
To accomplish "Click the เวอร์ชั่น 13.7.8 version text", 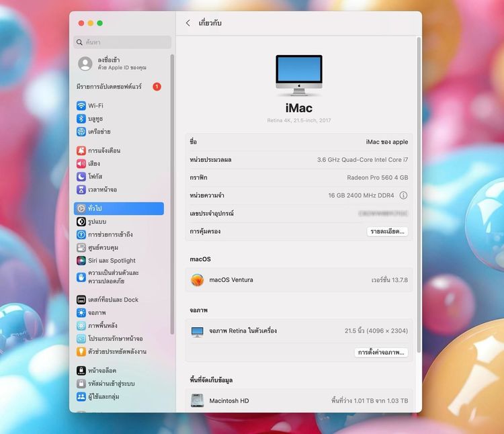I will pos(390,279).
